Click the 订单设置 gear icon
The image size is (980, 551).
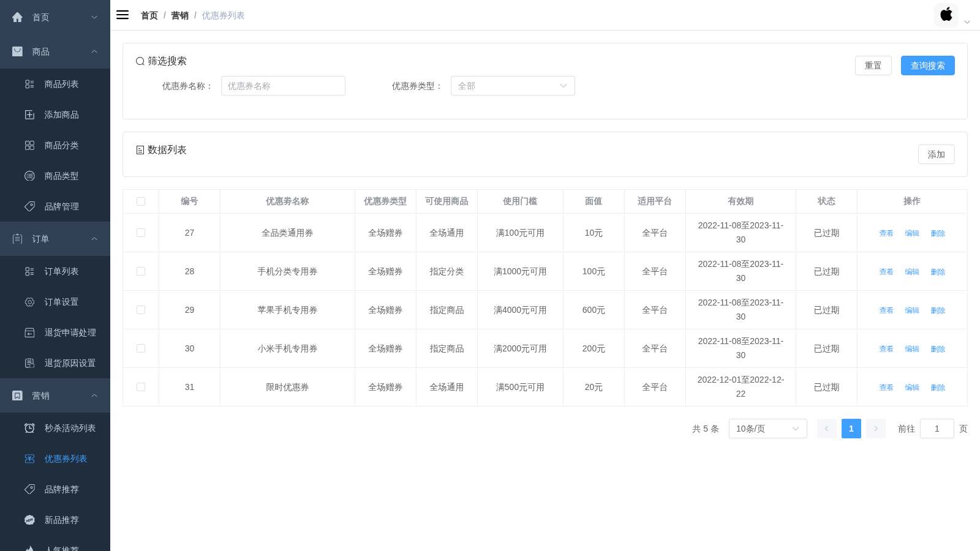coord(29,302)
